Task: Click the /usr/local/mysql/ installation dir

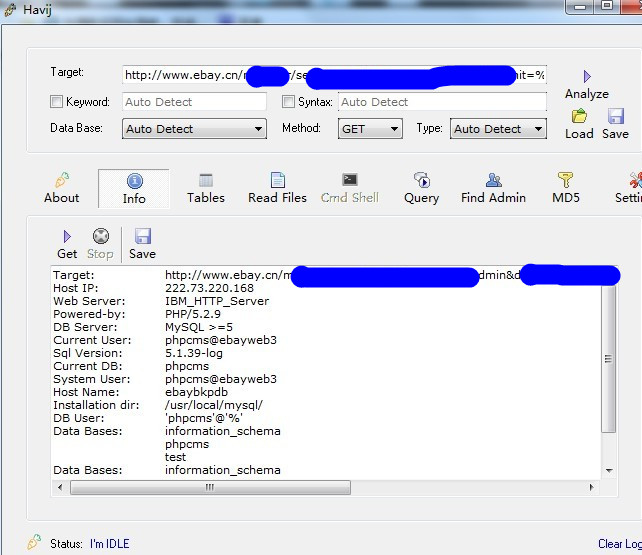Action: (x=214, y=405)
